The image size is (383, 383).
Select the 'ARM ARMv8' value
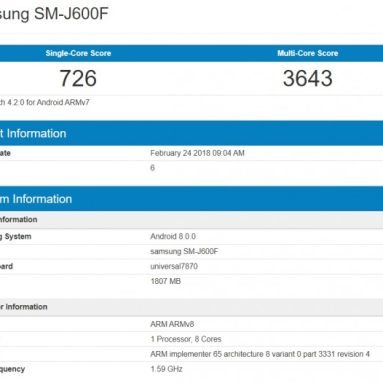coord(172,324)
